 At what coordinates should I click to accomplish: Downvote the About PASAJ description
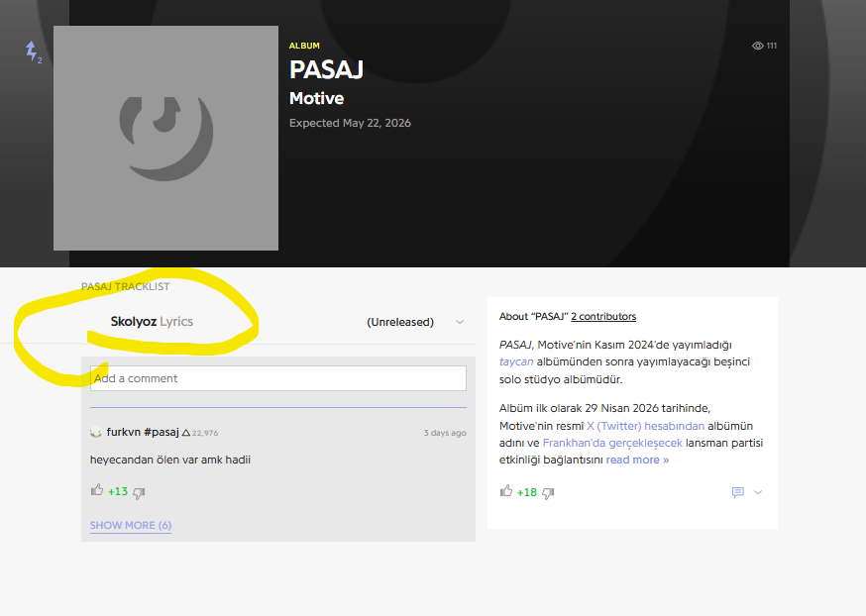point(548,493)
